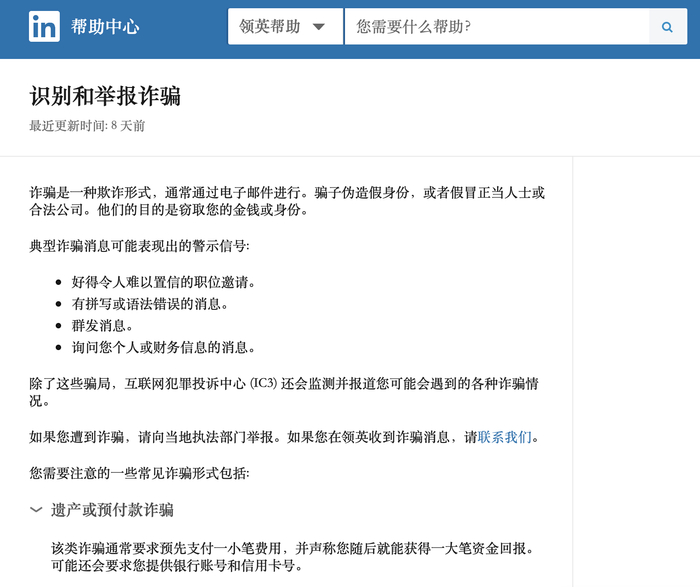
Task: Click bullet 有拼写或语法错误的消息
Action: (150, 304)
